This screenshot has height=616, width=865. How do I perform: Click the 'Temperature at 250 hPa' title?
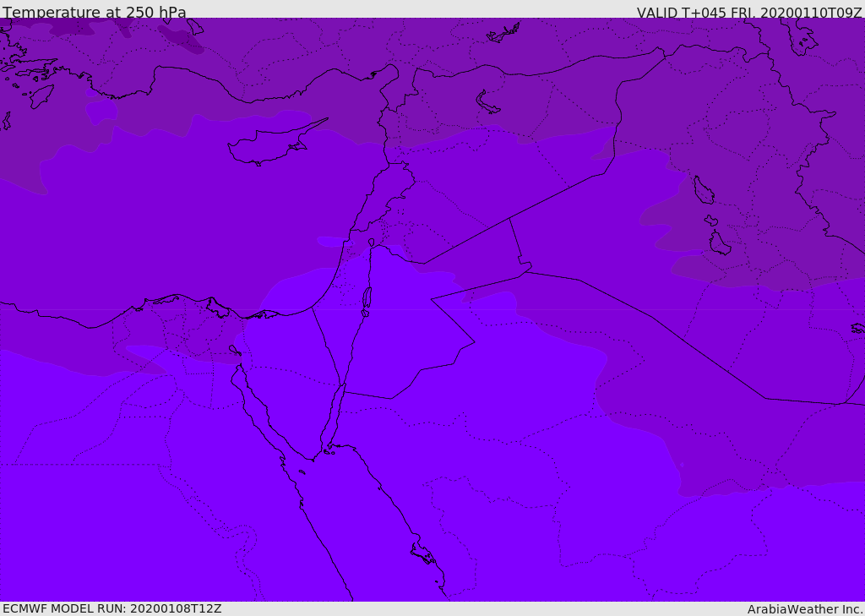95,12
